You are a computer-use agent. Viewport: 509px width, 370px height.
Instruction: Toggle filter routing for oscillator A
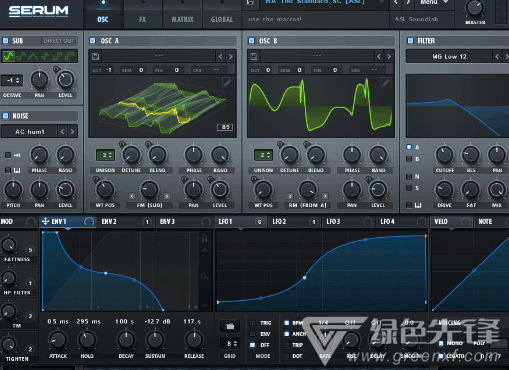point(409,147)
